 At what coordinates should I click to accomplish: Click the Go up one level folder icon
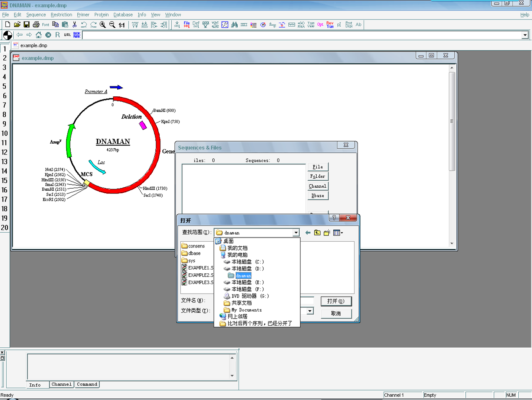[x=318, y=233]
